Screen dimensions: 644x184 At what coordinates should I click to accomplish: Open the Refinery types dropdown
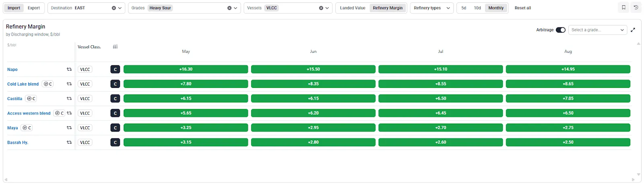point(432,8)
